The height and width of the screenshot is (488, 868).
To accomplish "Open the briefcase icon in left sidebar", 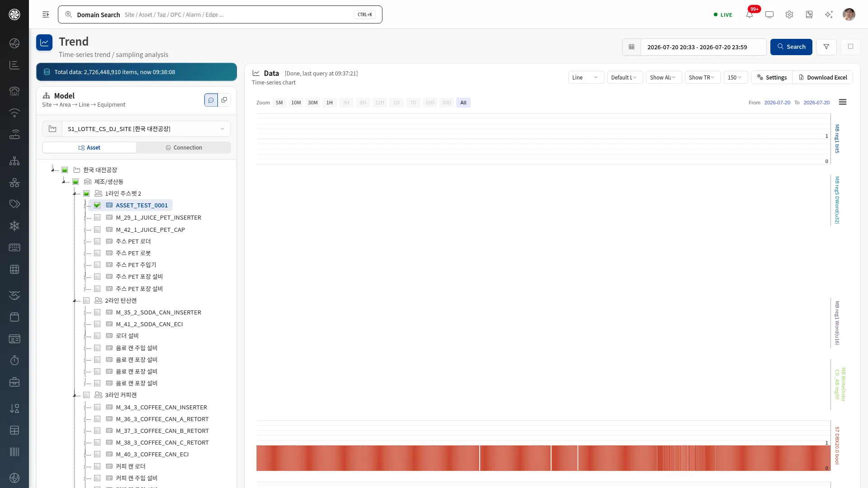I will [x=14, y=382].
